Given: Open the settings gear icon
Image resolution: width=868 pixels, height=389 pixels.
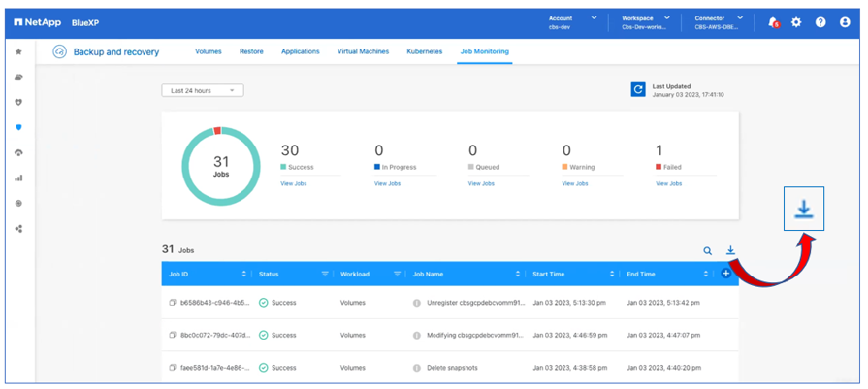Looking at the screenshot, I should tap(796, 22).
